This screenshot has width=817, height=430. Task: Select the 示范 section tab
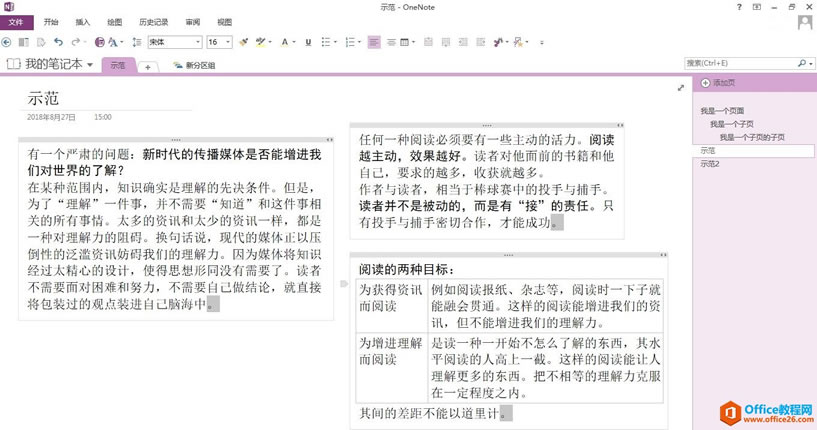pyautogui.click(x=118, y=65)
